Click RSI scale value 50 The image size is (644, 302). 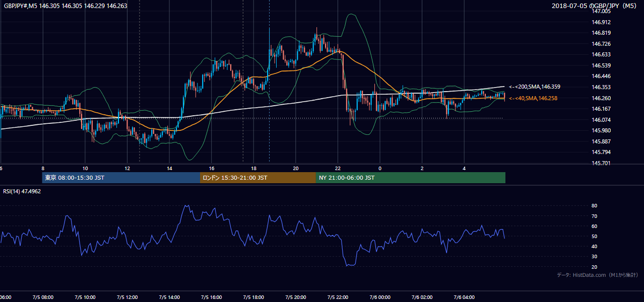click(x=594, y=236)
